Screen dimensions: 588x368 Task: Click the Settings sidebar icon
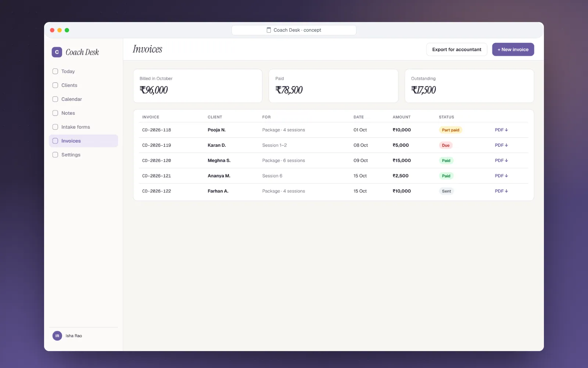point(55,155)
